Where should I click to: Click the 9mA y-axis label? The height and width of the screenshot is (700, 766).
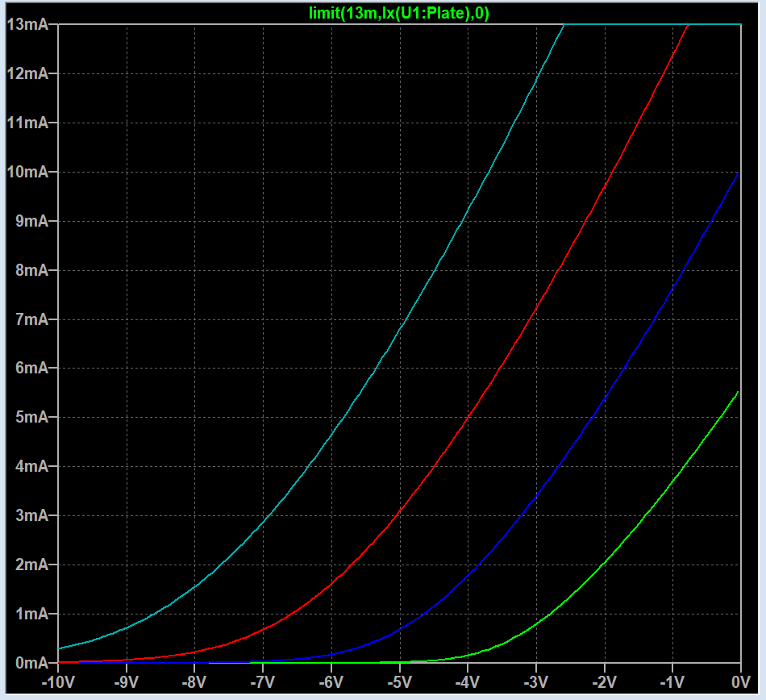[31, 221]
